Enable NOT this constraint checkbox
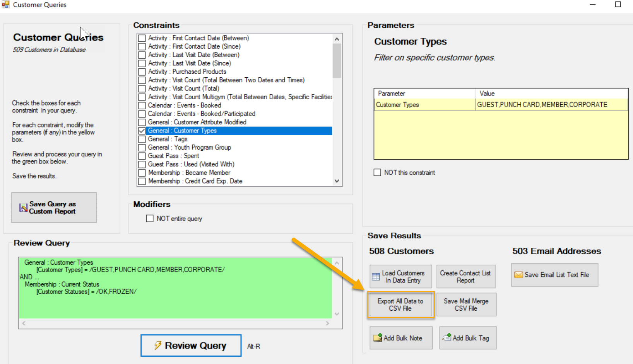Screen dimensions: 633x364 (377, 172)
